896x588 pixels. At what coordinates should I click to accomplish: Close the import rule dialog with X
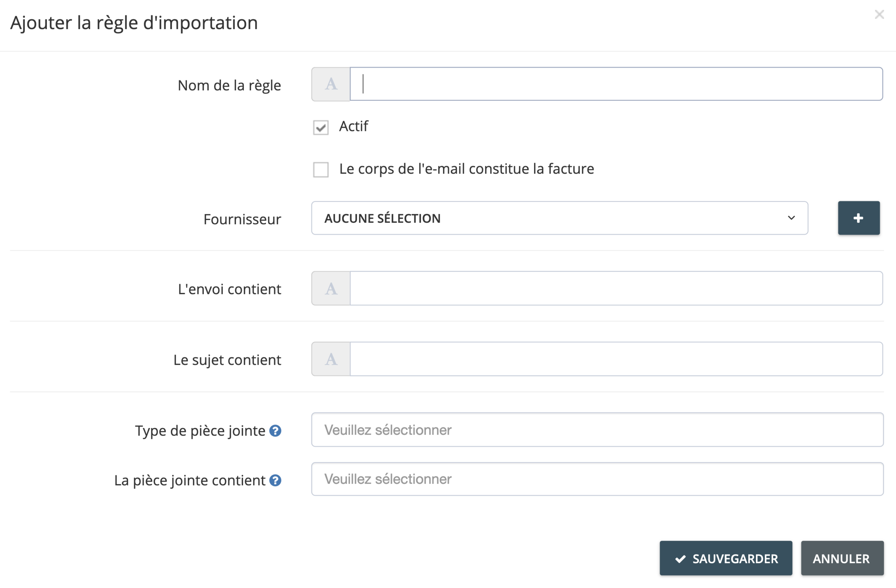tap(880, 14)
